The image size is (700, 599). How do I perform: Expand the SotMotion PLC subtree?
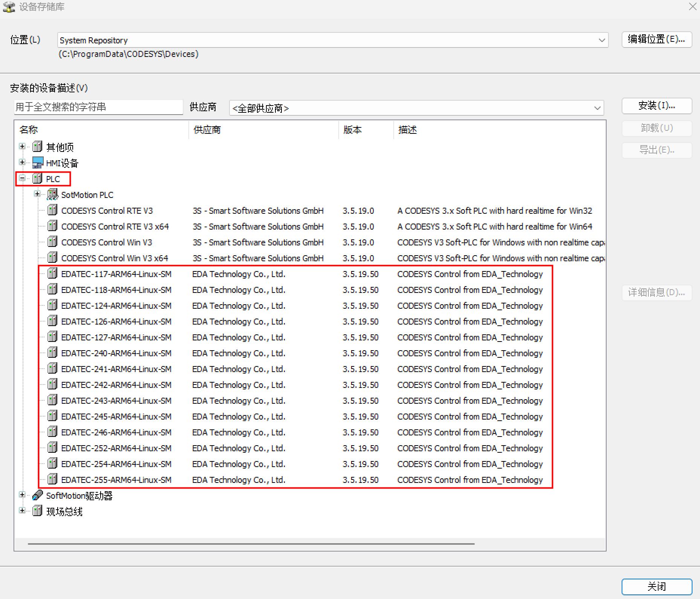tap(37, 194)
